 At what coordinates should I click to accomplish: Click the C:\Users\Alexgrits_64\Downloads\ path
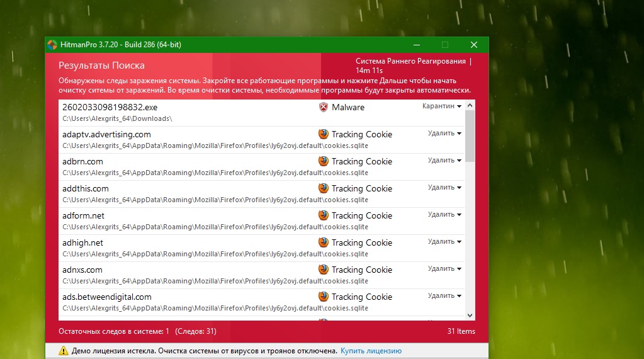pyautogui.click(x=117, y=118)
